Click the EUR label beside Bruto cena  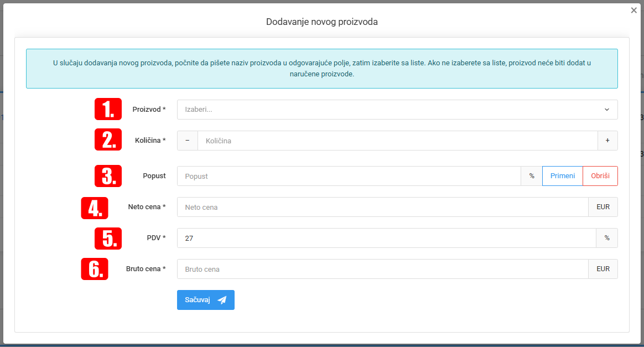click(603, 269)
